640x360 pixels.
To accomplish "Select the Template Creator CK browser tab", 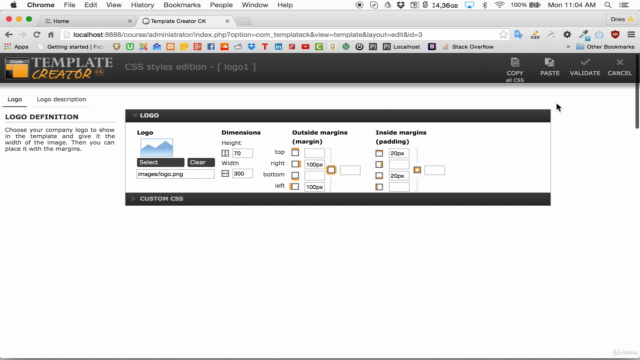I will (185, 21).
